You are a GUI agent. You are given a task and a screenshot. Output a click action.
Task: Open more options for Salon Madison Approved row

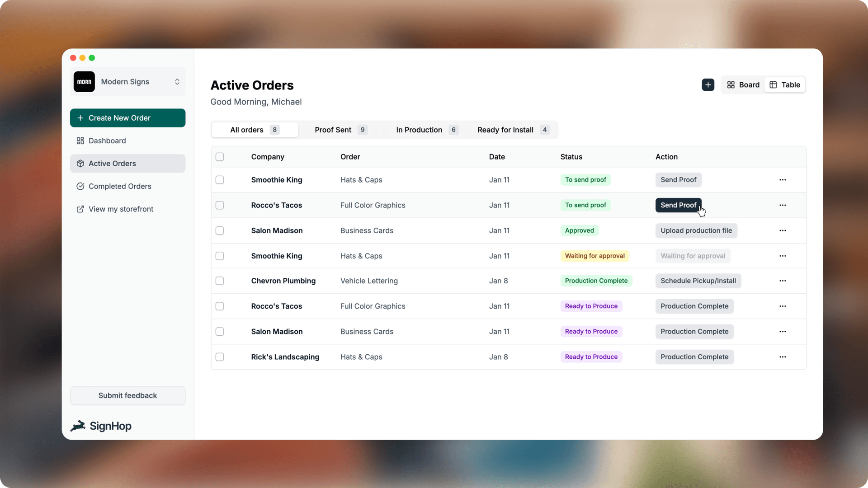pyautogui.click(x=783, y=230)
